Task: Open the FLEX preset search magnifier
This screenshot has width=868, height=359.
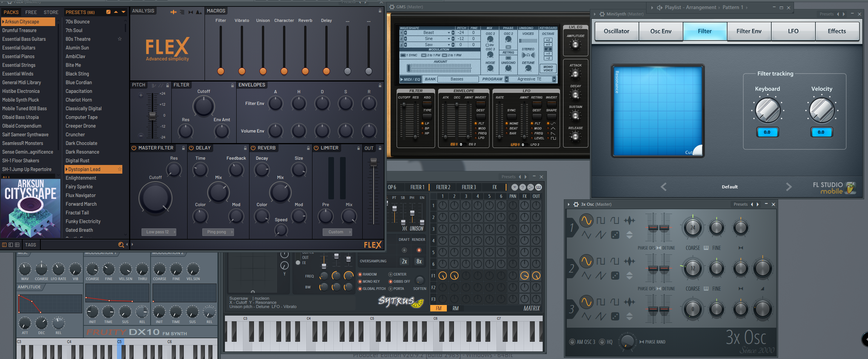Action: pyautogui.click(x=121, y=245)
